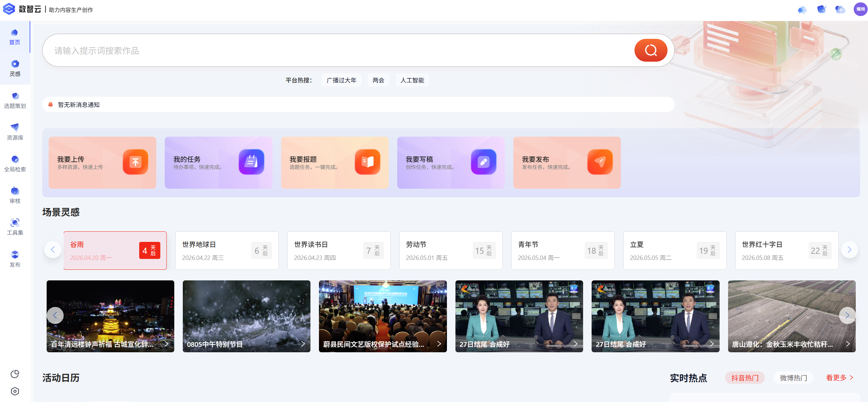Open 选题策划 sidebar item
This screenshot has width=868, height=402.
(15, 100)
